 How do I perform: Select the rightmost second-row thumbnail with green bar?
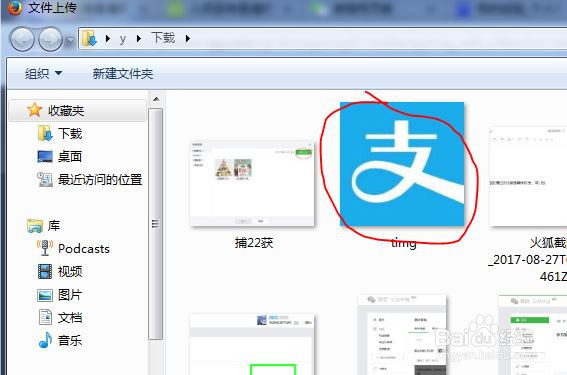533,335
